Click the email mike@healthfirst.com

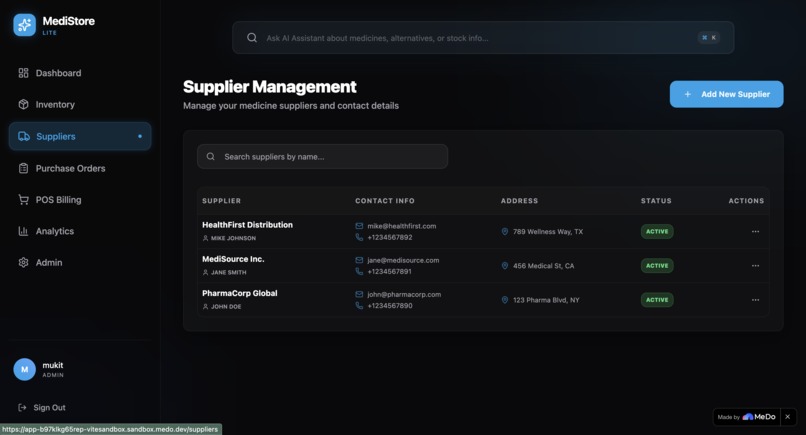click(x=401, y=226)
